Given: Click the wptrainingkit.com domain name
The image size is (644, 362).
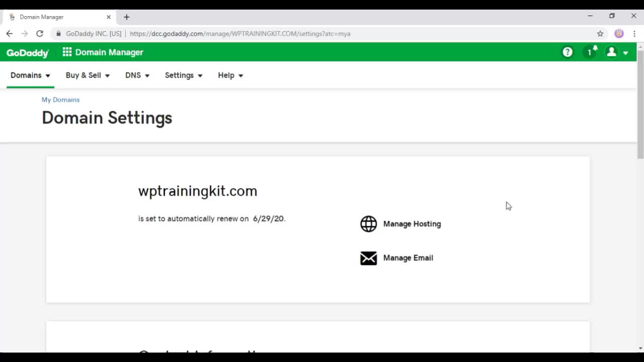Looking at the screenshot, I should pos(198,191).
